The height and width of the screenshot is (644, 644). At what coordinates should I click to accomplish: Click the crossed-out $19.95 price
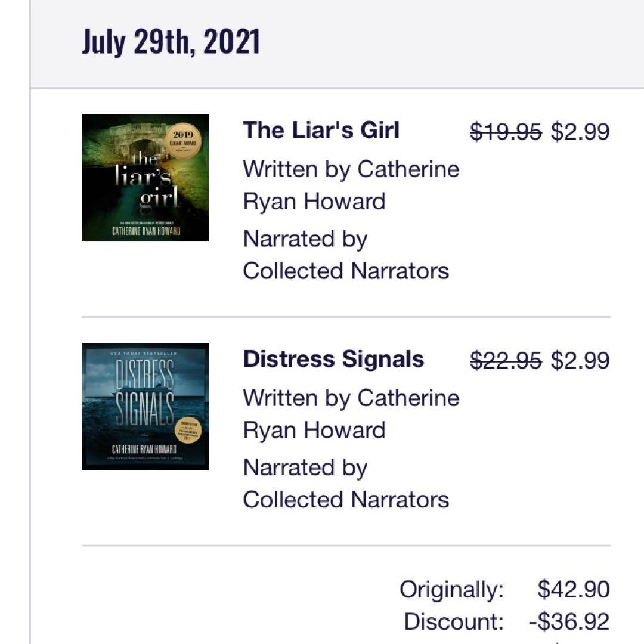pos(506,131)
